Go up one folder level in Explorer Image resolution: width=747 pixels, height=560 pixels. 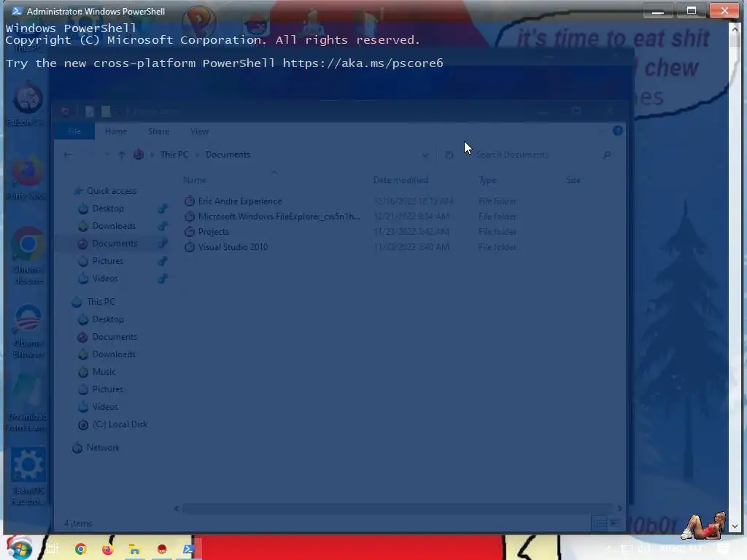tap(122, 155)
